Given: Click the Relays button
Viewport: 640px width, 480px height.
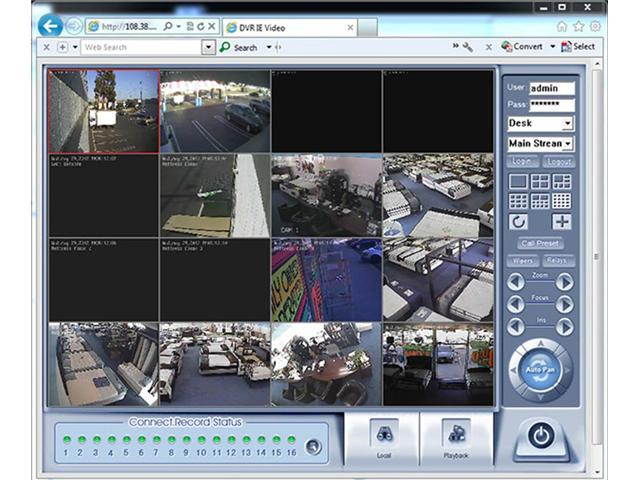Looking at the screenshot, I should [557, 260].
